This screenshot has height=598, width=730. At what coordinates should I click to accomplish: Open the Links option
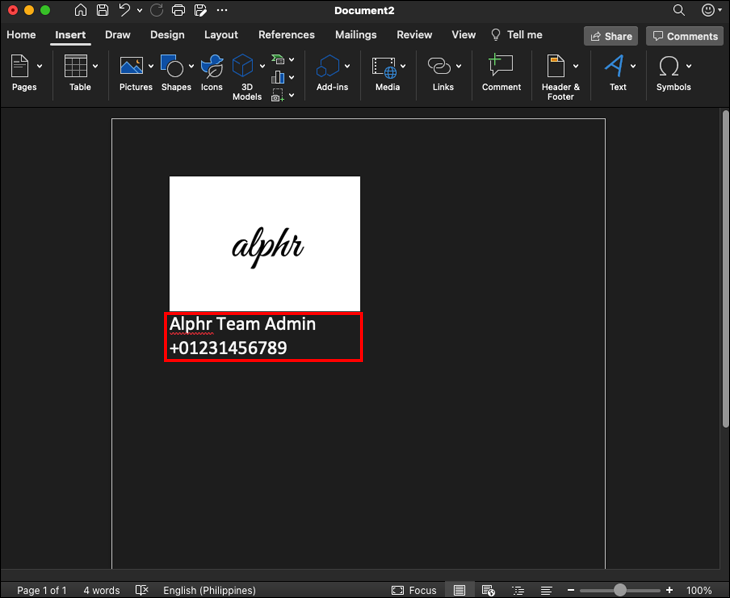[x=438, y=67]
